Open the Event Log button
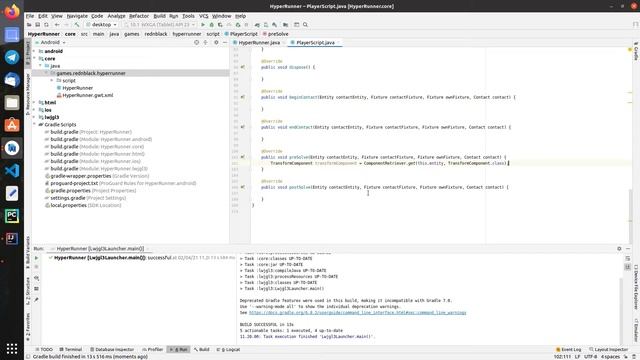 coord(569,349)
